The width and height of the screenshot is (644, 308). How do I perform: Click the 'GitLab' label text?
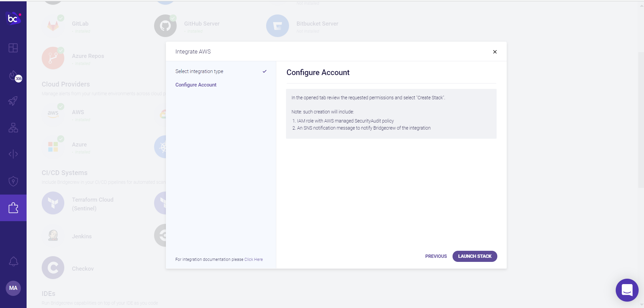pos(80,24)
